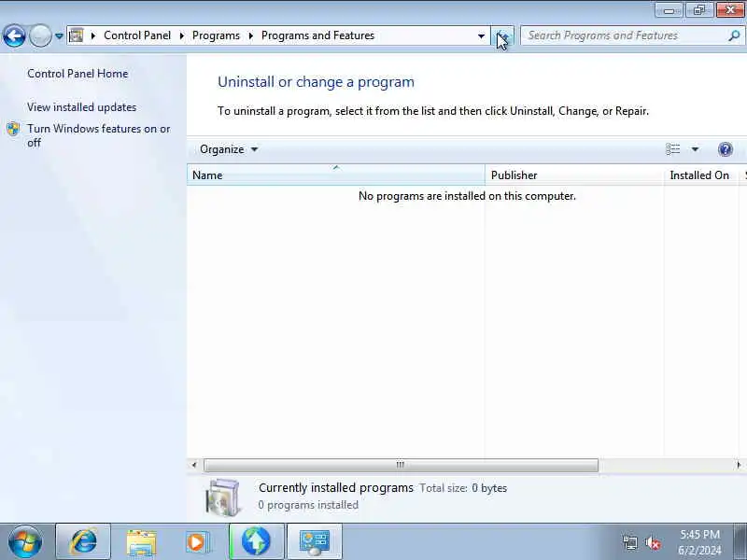
Task: Open the clock showing 5:45 PM
Action: [x=699, y=542]
